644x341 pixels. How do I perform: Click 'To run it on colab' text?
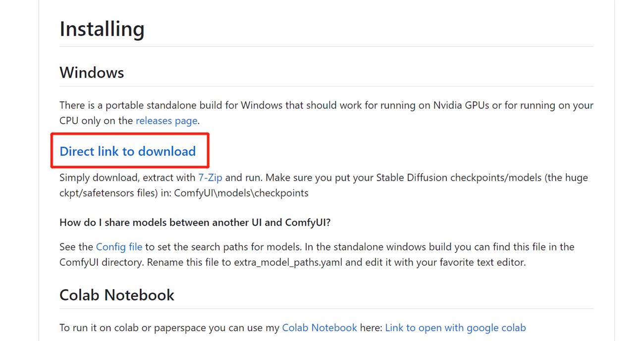coord(96,328)
